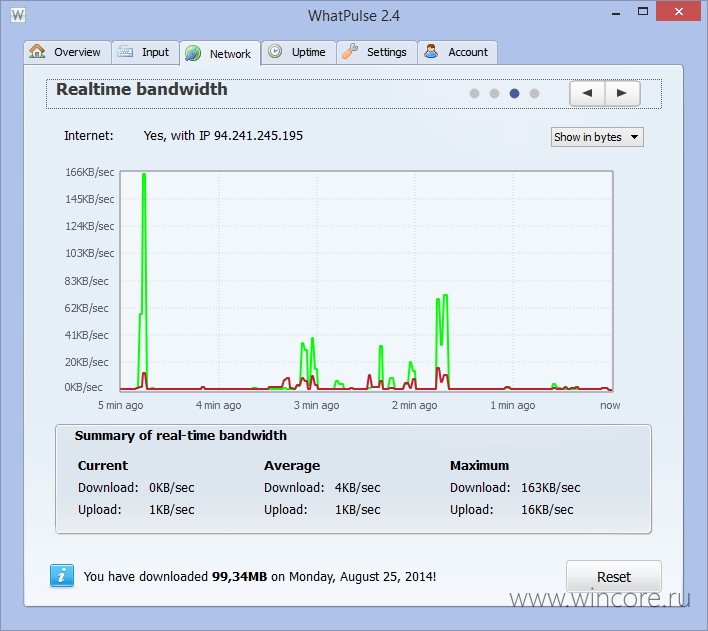Go to previous network page with left arrow
The image size is (708, 631).
click(587, 93)
